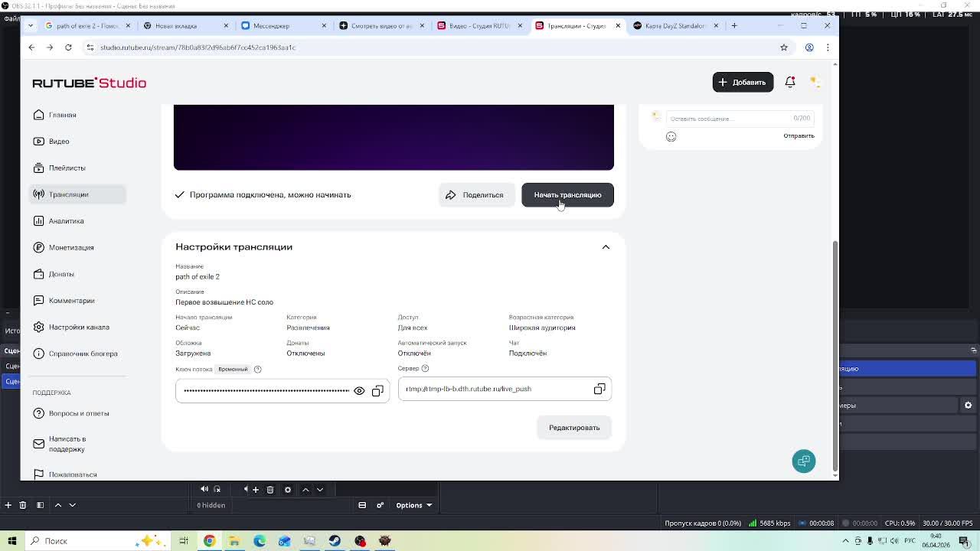Open OBS Options dropdown
980x551 pixels.
[414, 505]
